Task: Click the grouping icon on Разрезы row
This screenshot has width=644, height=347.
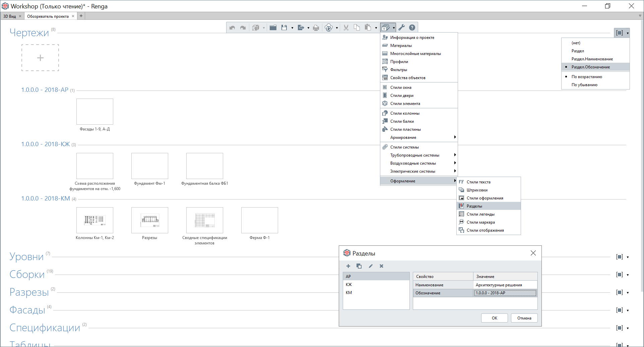Action: pyautogui.click(x=620, y=292)
